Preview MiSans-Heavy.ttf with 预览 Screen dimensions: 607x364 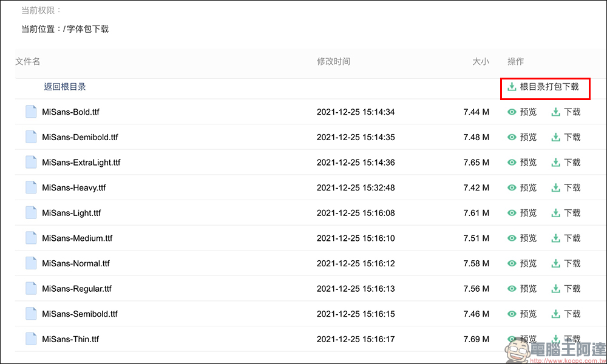tap(522, 187)
